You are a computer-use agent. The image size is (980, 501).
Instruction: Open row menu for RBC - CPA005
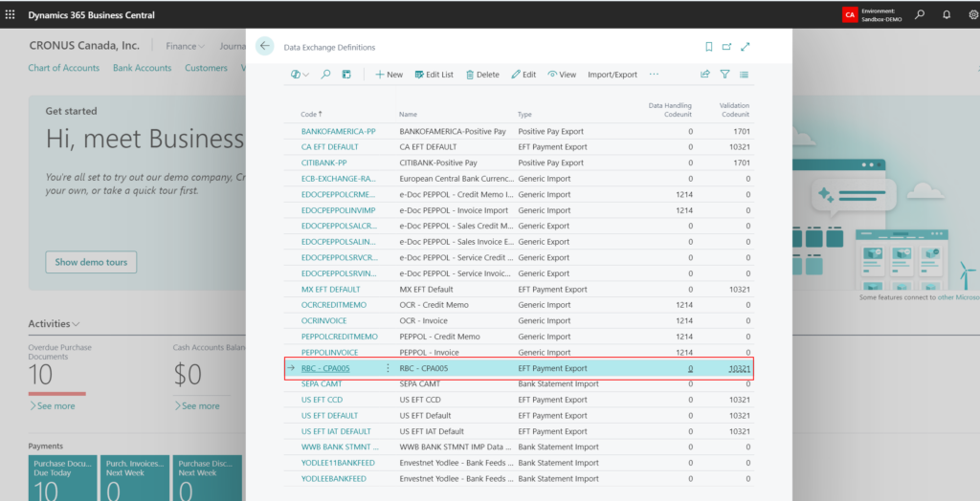click(x=388, y=368)
